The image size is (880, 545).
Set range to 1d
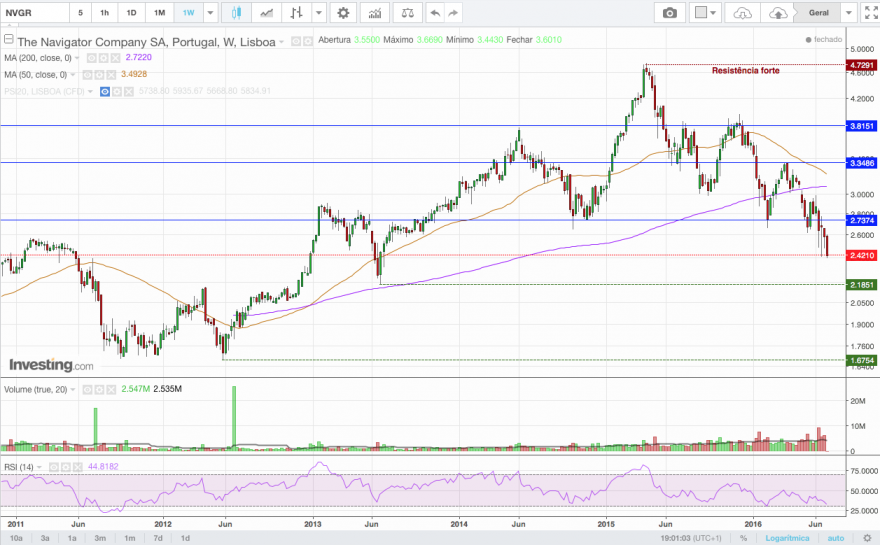click(x=185, y=538)
